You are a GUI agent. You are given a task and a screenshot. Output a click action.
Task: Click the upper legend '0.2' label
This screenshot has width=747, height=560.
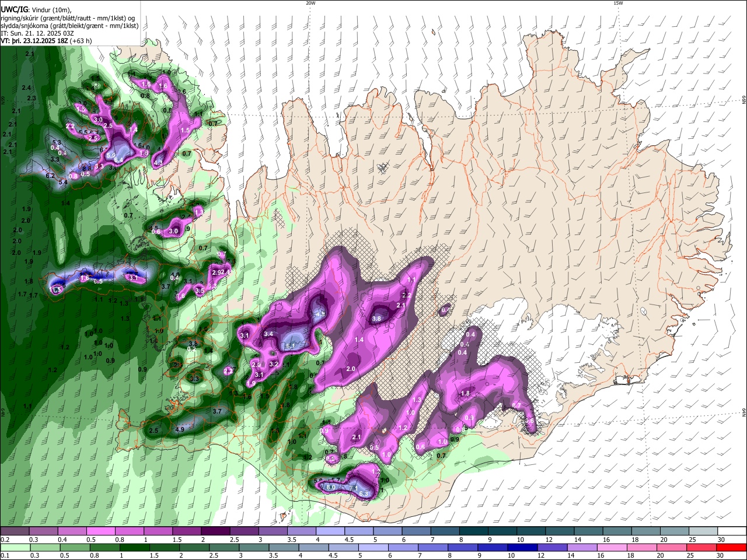pos(5,540)
